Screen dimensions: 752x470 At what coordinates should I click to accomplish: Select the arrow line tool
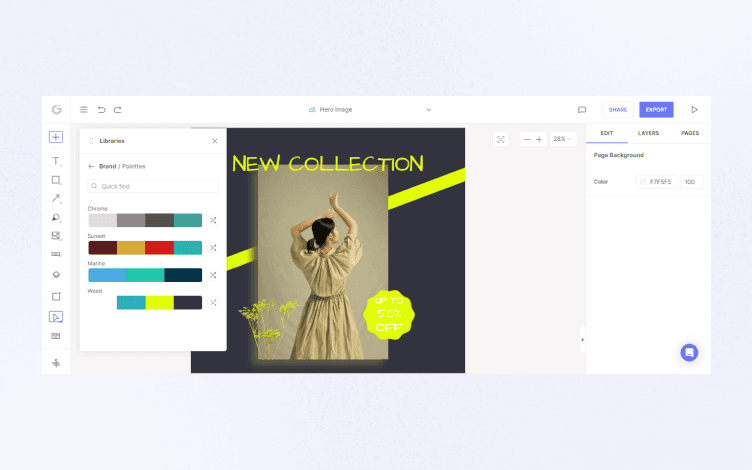point(56,199)
